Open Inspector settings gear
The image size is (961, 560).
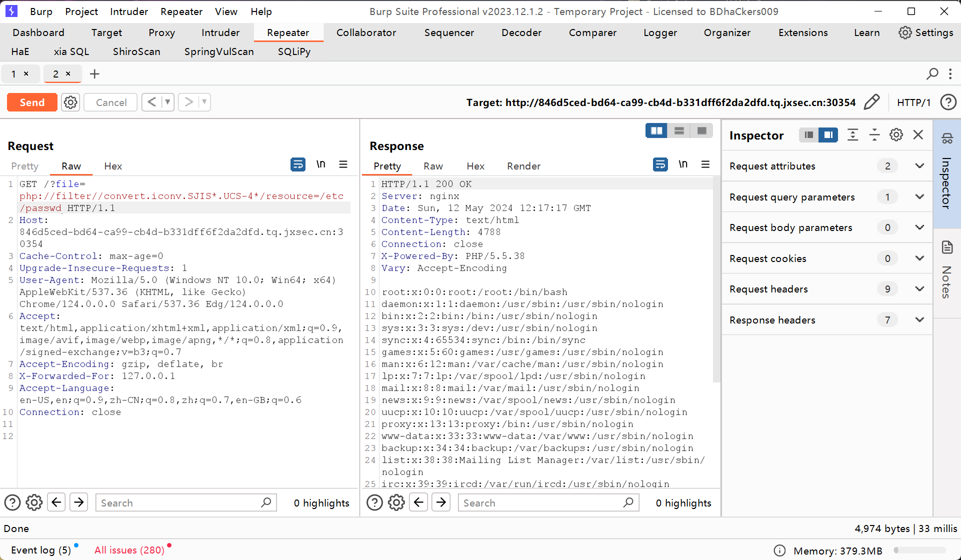point(896,135)
